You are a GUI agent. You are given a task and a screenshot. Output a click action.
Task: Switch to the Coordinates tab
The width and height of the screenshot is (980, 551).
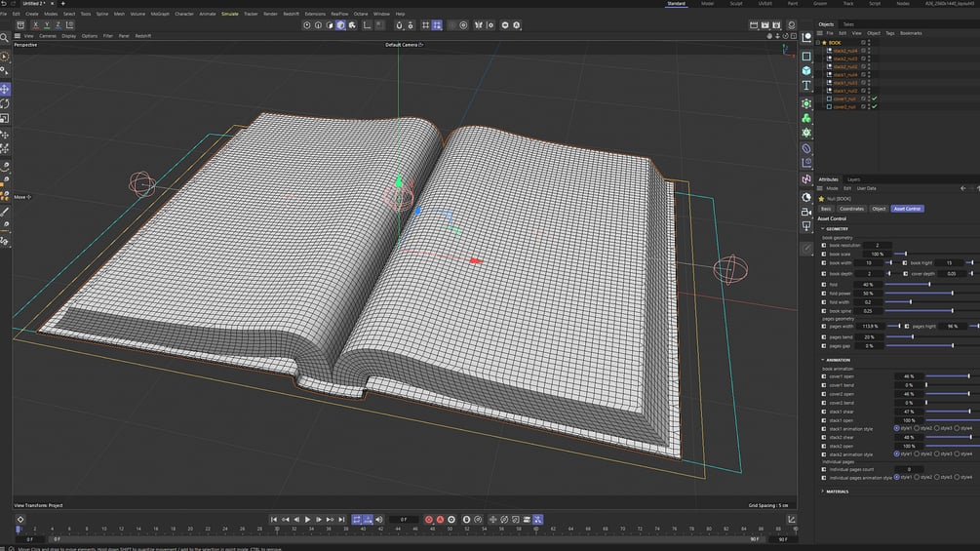[x=851, y=209]
